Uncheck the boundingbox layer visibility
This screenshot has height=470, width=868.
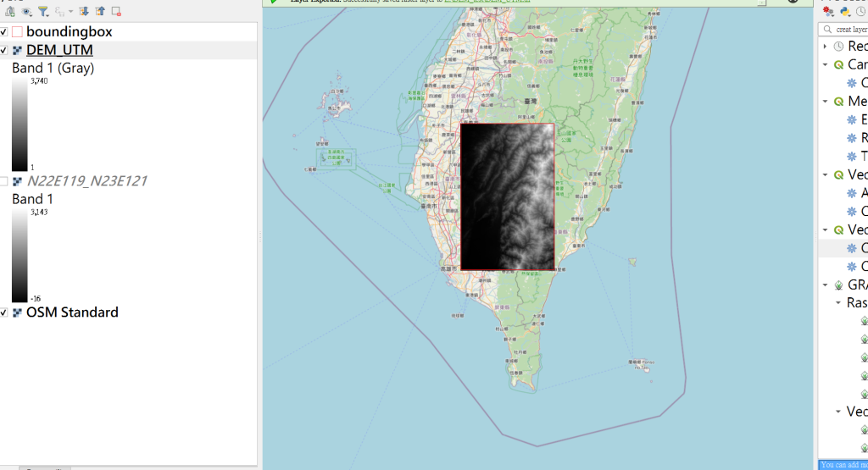coord(3,32)
